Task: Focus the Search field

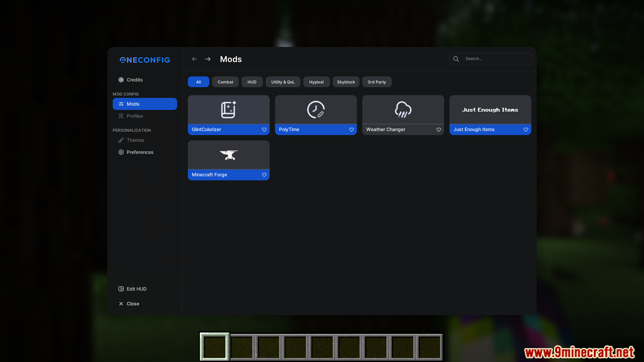Action: 491,59
